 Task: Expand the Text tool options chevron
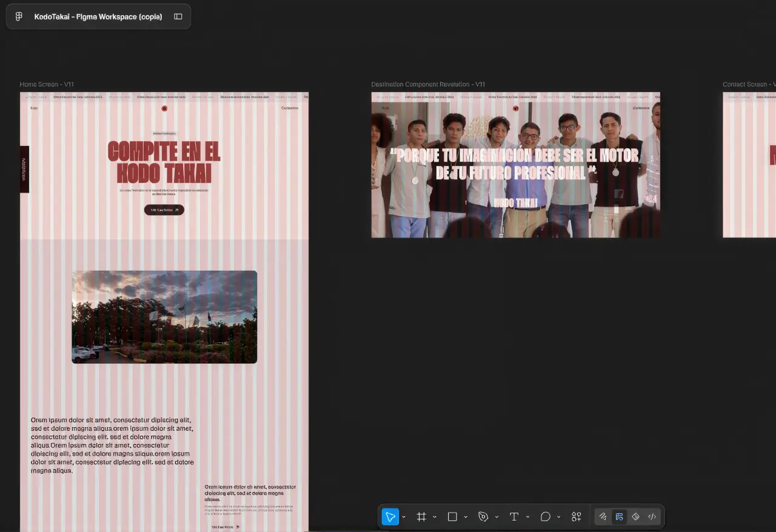pos(528,517)
